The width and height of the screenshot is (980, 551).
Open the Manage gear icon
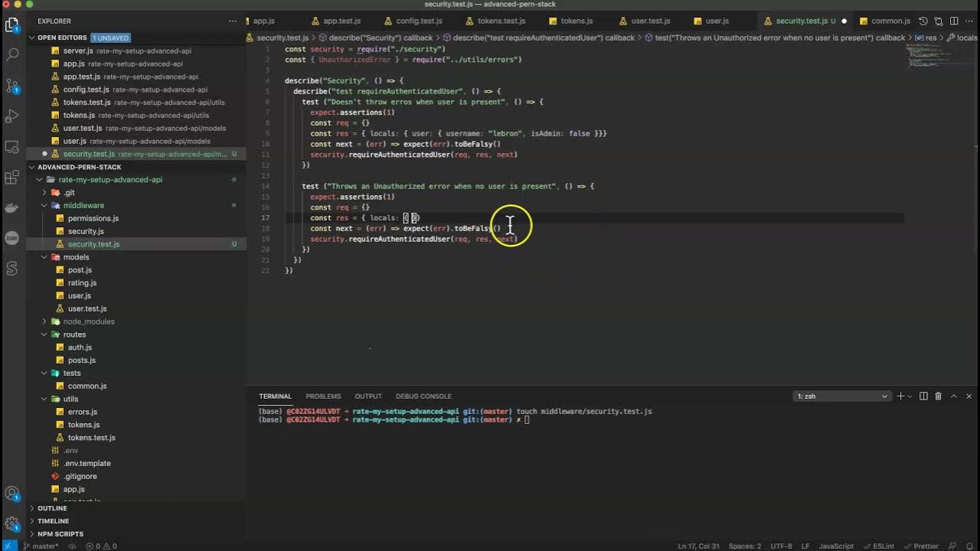12,524
